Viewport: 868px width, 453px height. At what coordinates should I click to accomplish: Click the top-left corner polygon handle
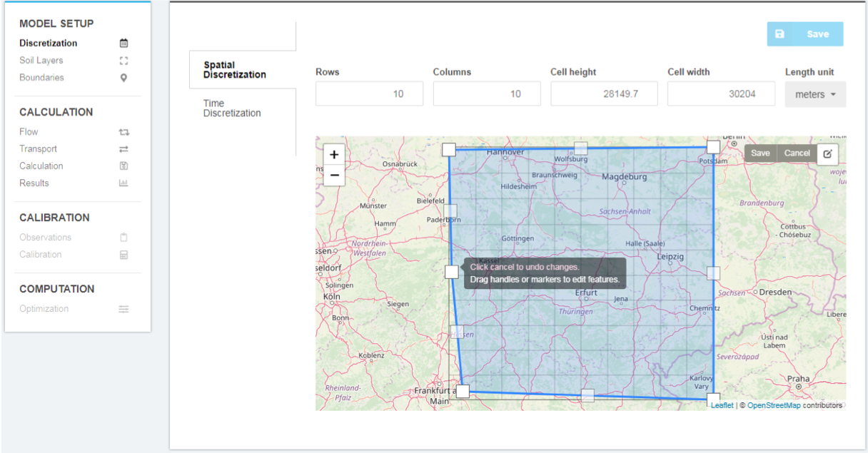(x=448, y=149)
